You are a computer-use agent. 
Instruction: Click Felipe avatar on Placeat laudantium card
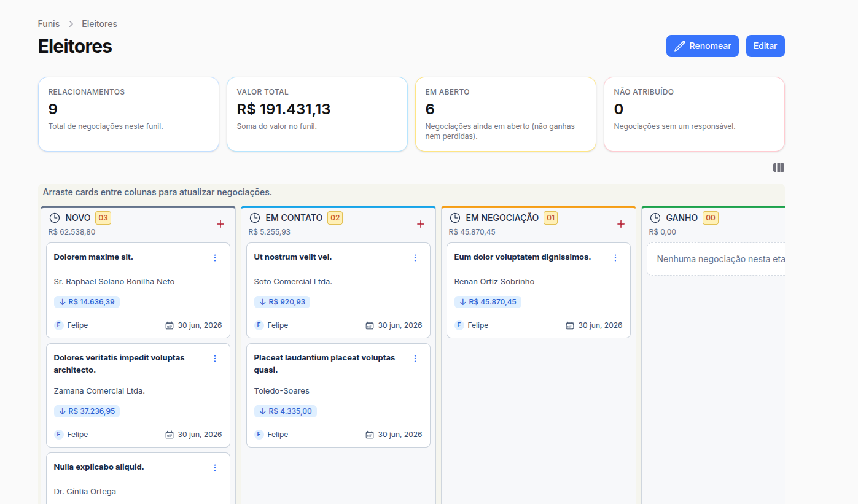pos(259,435)
